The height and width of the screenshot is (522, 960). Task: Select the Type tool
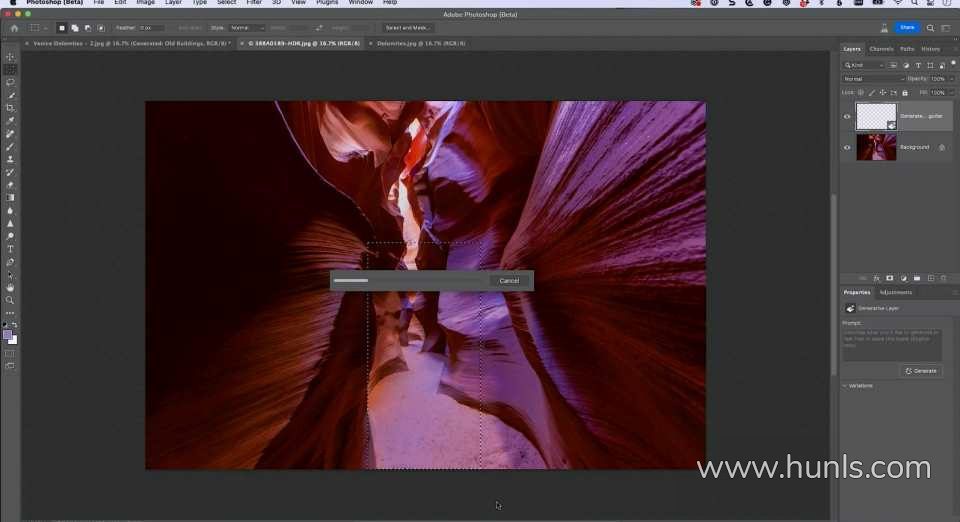pos(10,249)
